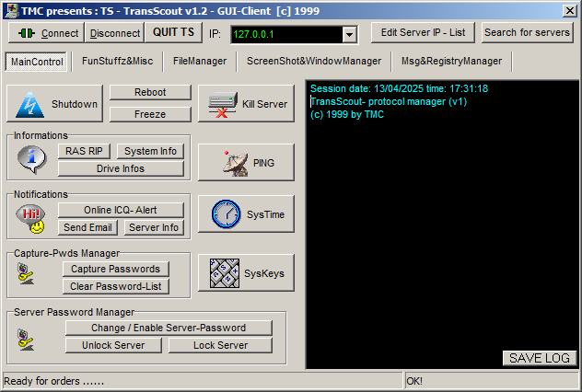This screenshot has width=582, height=392.
Task: Open SysTime clock button
Action: (233, 213)
